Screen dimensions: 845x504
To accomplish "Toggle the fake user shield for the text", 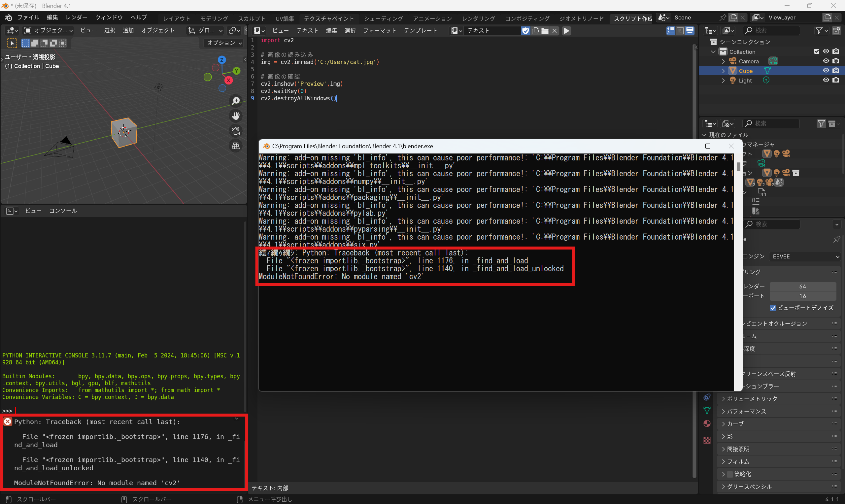I will 526,31.
